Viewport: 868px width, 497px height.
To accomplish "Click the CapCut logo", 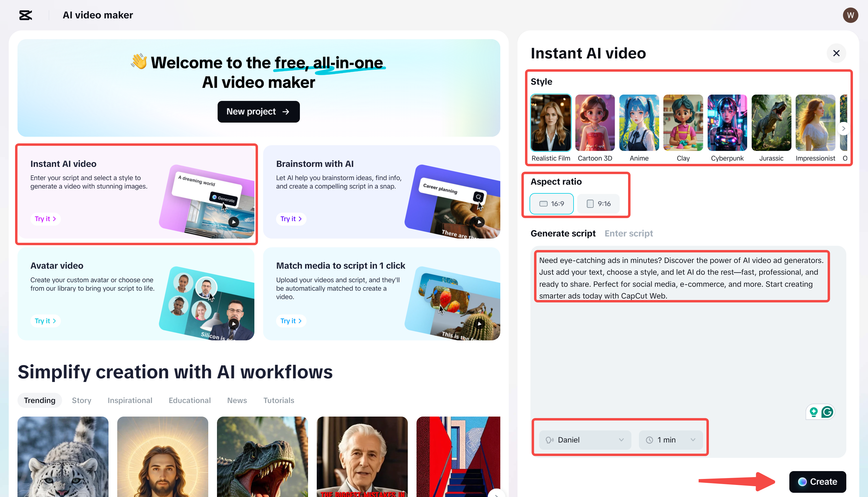I will (26, 15).
